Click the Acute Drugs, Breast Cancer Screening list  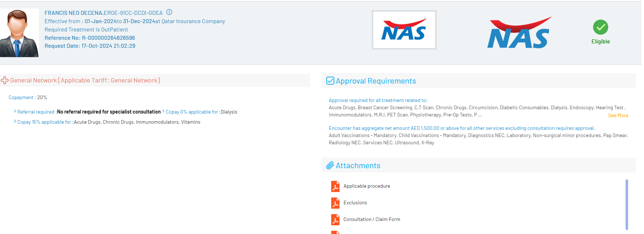click(x=477, y=111)
